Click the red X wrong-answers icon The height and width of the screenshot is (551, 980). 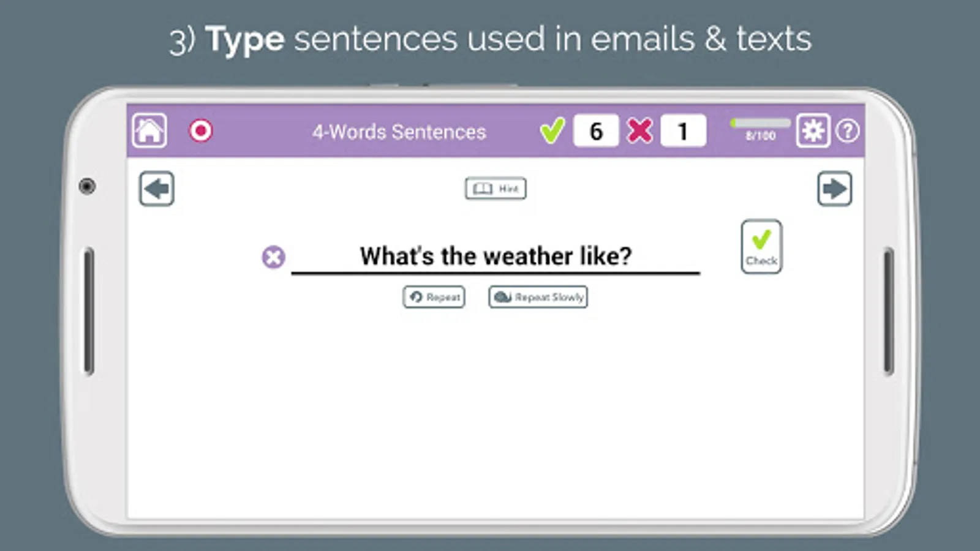coord(639,130)
